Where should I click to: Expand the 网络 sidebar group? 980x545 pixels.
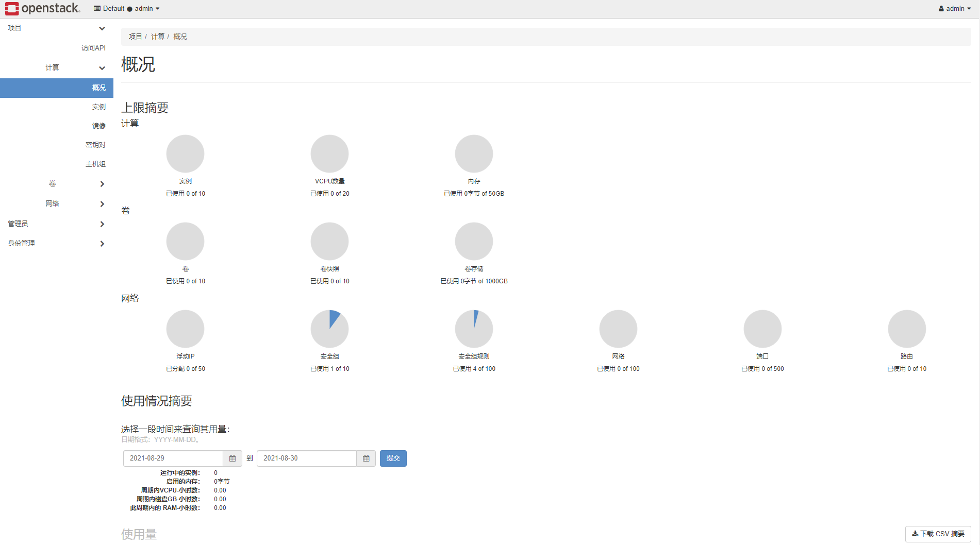tap(57, 203)
